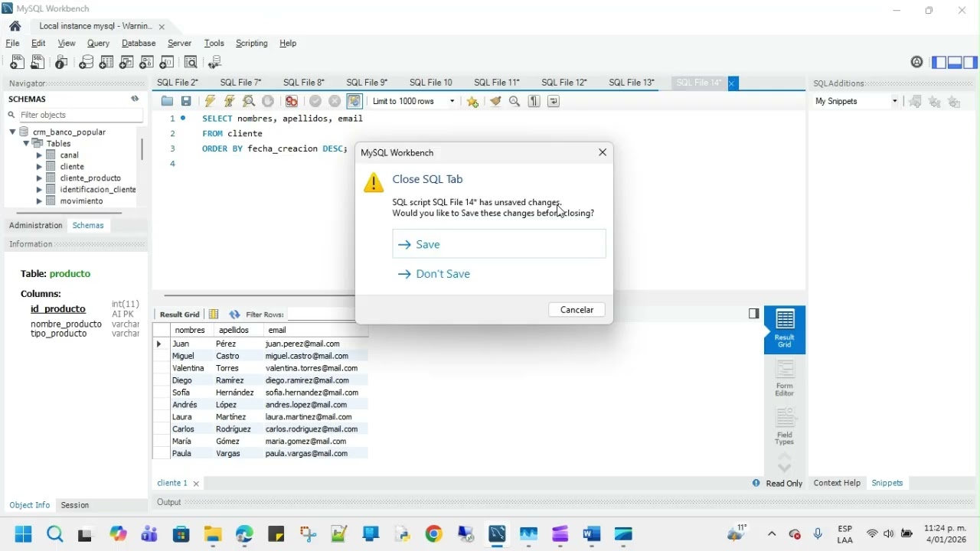Expand the cliente_producto table node

[x=39, y=178]
